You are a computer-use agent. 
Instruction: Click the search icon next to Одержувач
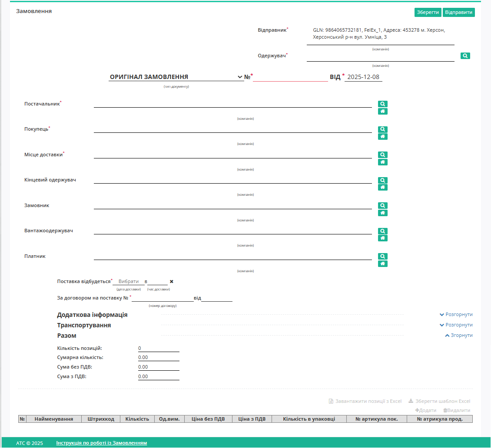tap(465, 56)
